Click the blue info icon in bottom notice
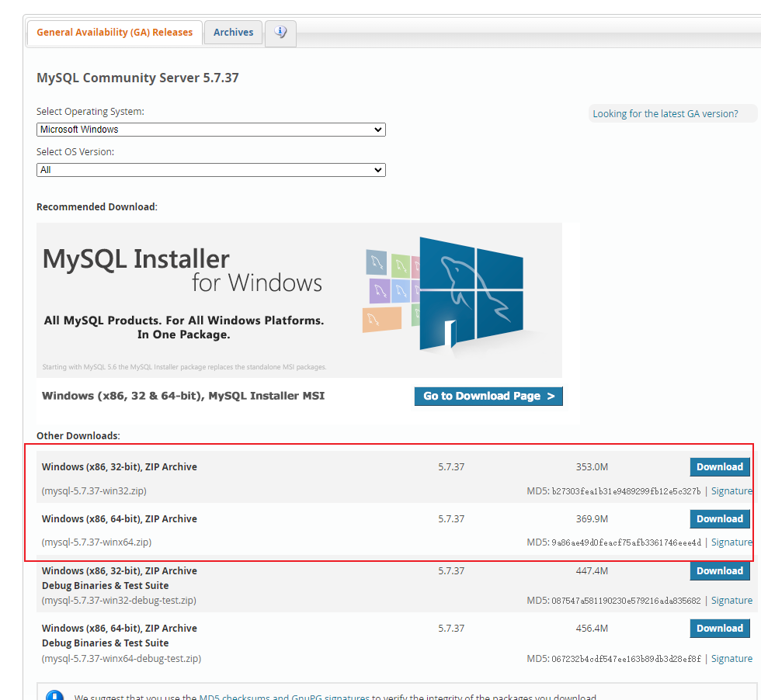This screenshot has width=761, height=700. pos(54,695)
